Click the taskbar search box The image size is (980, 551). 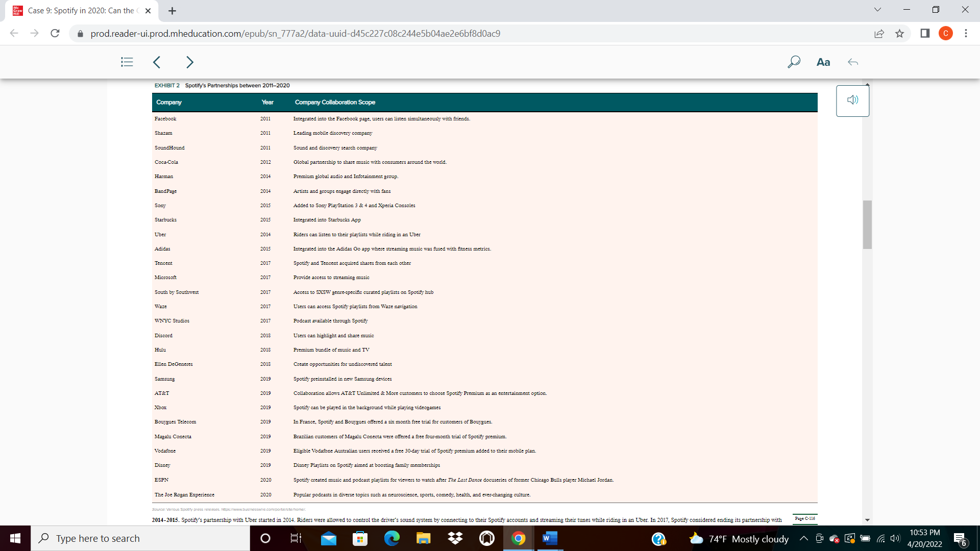[140, 538]
